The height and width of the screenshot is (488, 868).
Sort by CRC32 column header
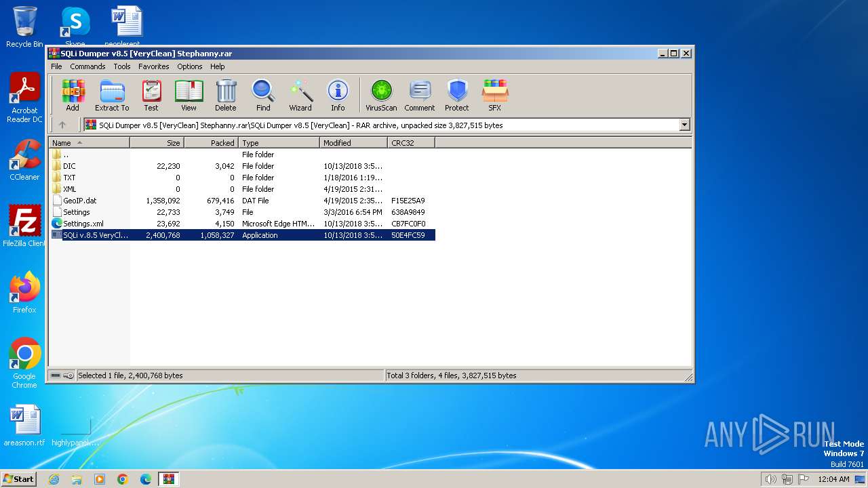click(x=411, y=143)
